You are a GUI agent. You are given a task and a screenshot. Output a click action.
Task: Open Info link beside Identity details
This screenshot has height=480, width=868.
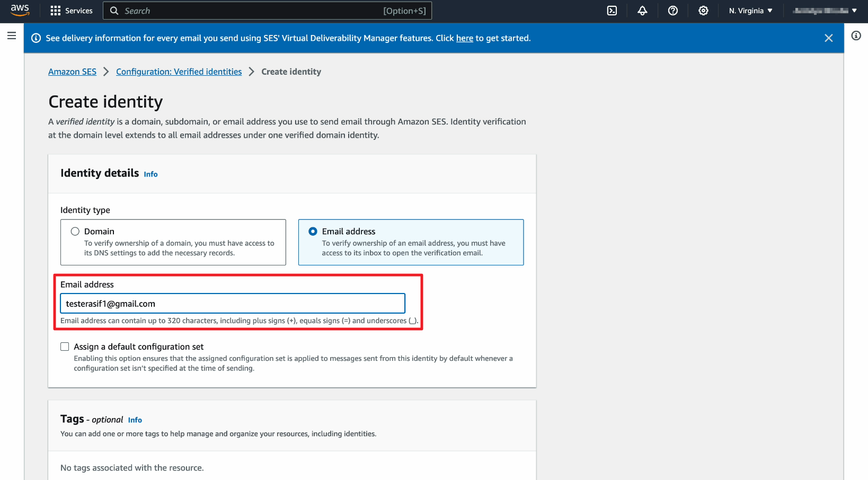(150, 174)
